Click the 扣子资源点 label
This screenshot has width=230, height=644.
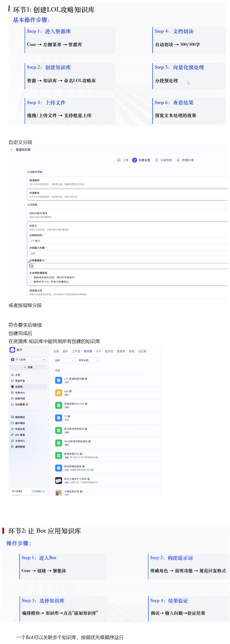tap(17, 491)
